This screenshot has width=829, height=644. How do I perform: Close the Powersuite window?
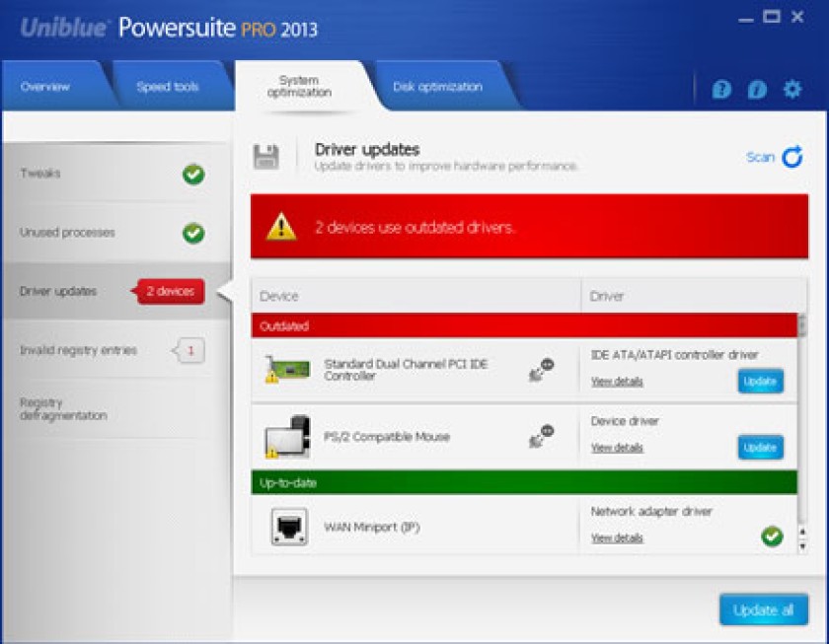[x=797, y=17]
